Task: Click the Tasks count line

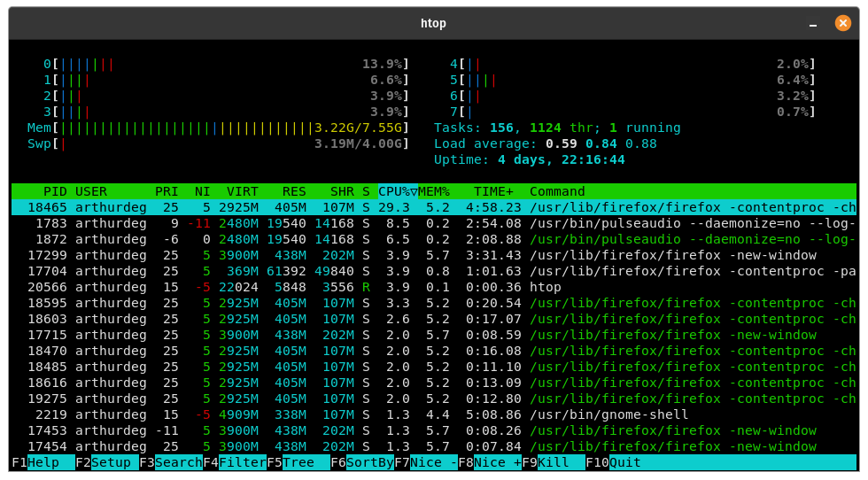Action: [557, 128]
